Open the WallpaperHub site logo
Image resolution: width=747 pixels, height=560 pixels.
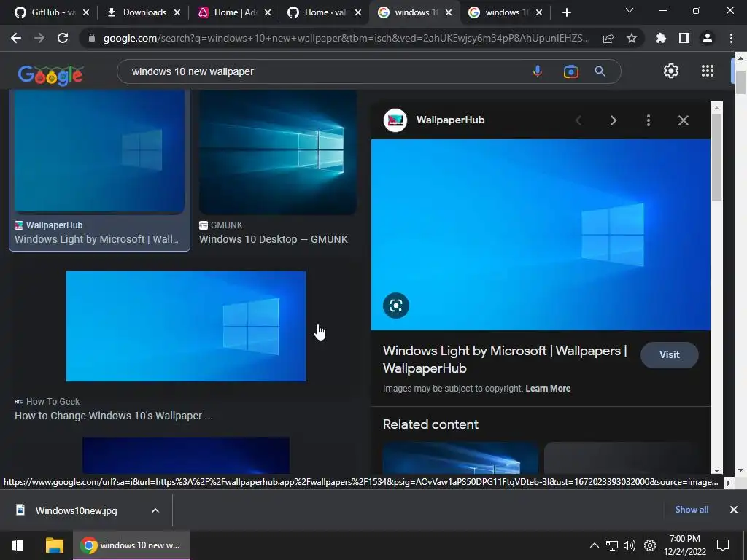395,120
